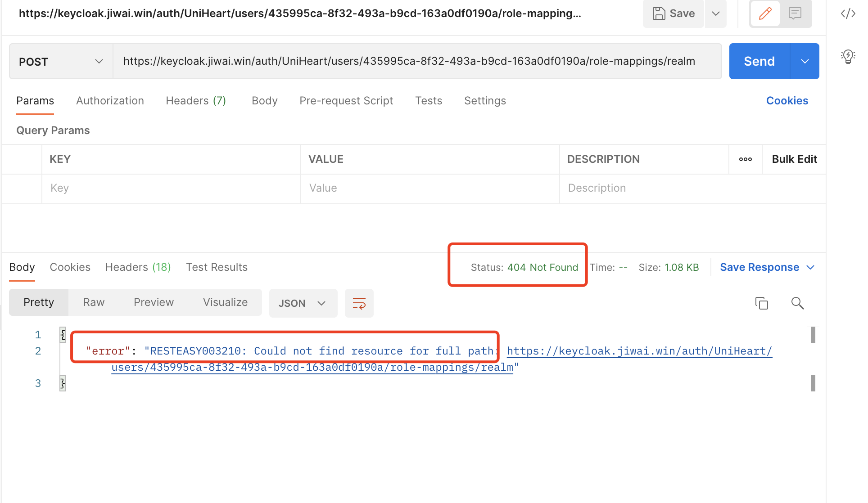Switch to the Authorization tab
Screen dimensions: 868x503
[x=109, y=100]
